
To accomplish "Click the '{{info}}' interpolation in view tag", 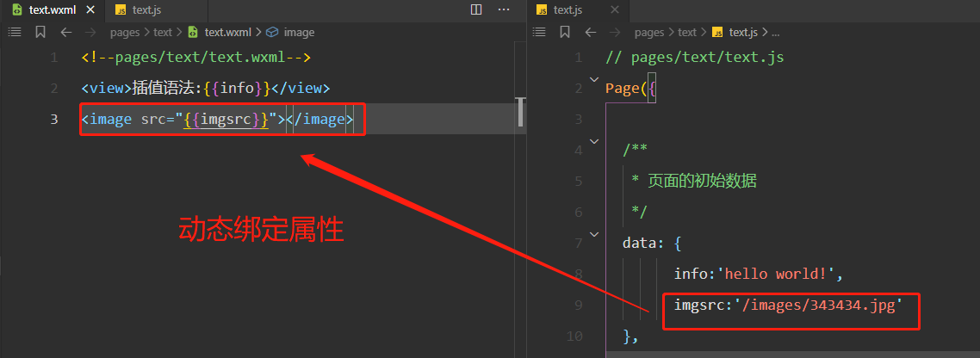I will point(237,89).
